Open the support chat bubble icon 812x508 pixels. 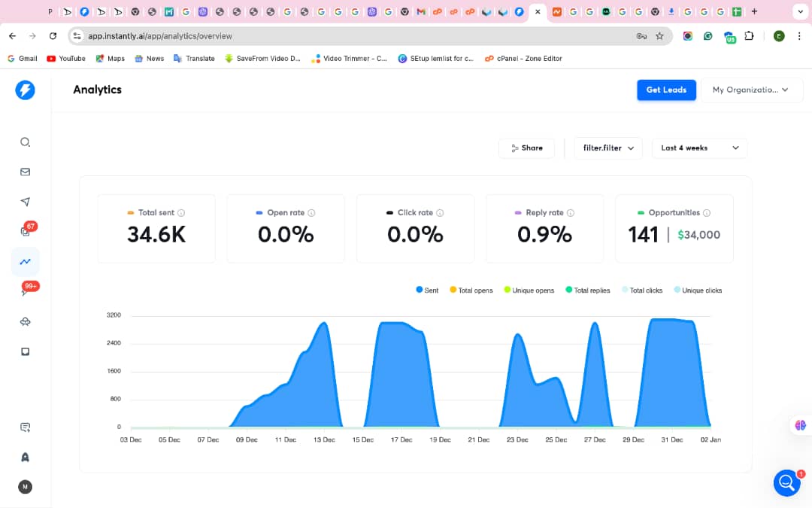click(786, 482)
